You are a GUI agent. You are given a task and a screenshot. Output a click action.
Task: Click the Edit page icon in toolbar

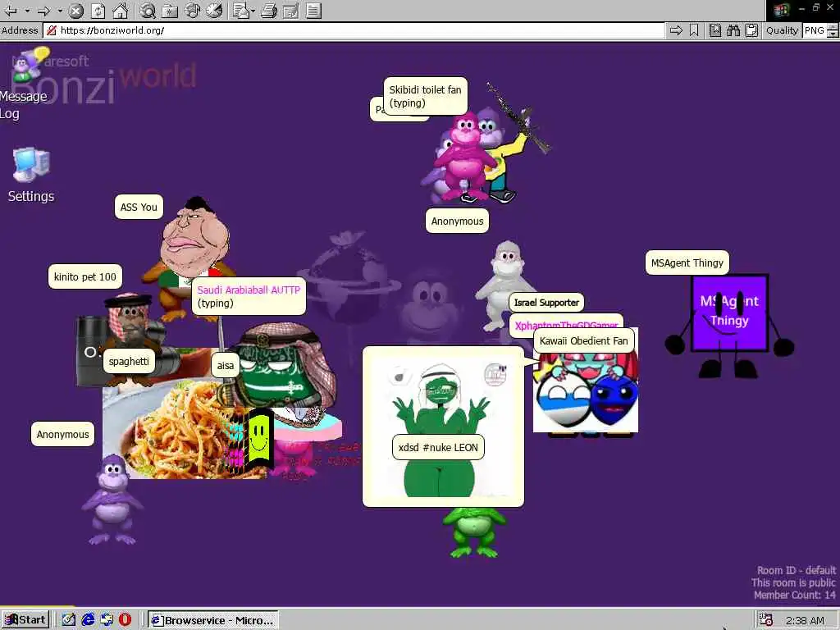[x=291, y=10]
